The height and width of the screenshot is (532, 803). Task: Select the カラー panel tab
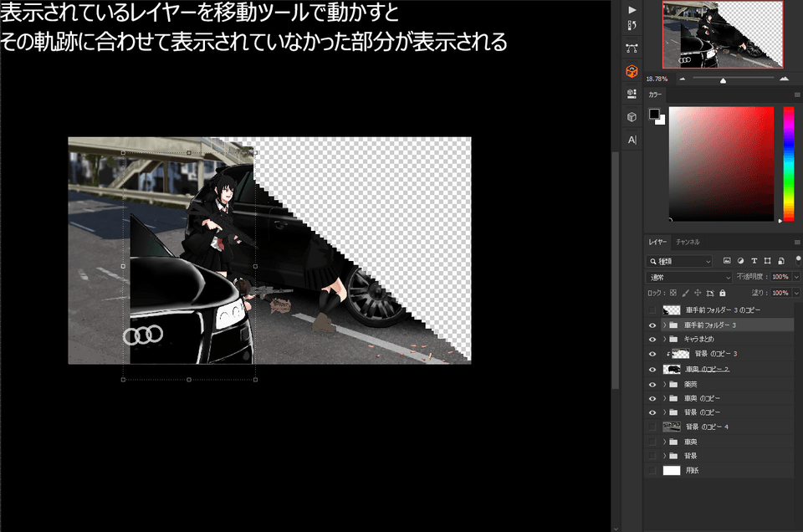pyautogui.click(x=655, y=95)
